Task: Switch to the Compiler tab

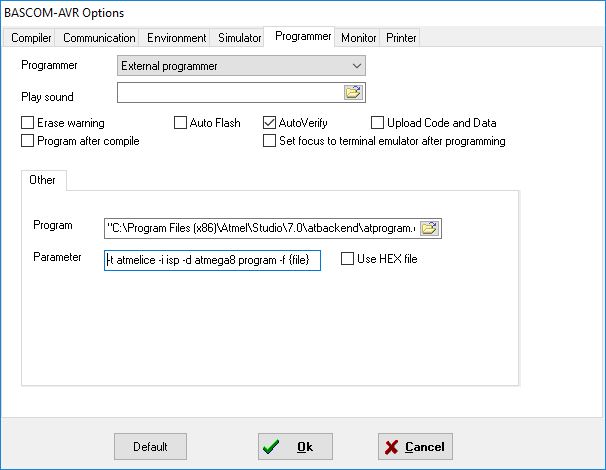Action: click(31, 38)
